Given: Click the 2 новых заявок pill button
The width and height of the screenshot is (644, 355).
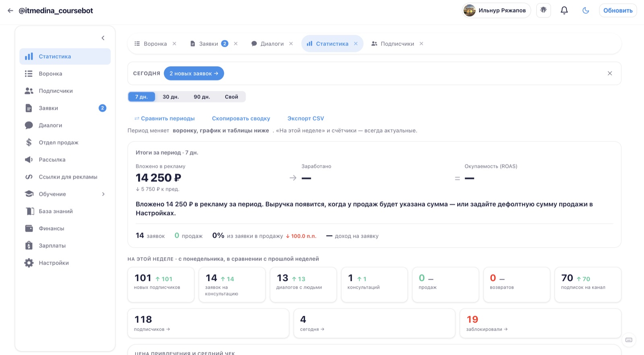Looking at the screenshot, I should point(194,73).
